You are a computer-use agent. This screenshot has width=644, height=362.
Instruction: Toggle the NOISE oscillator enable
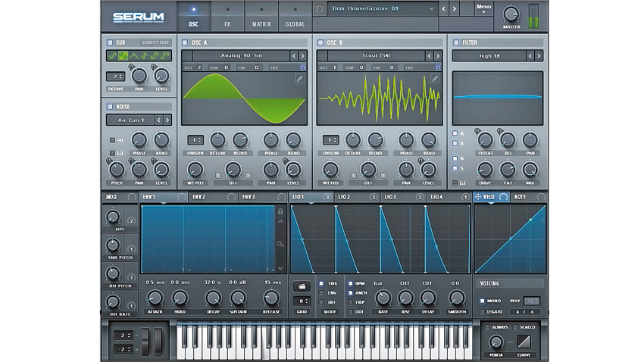110,107
